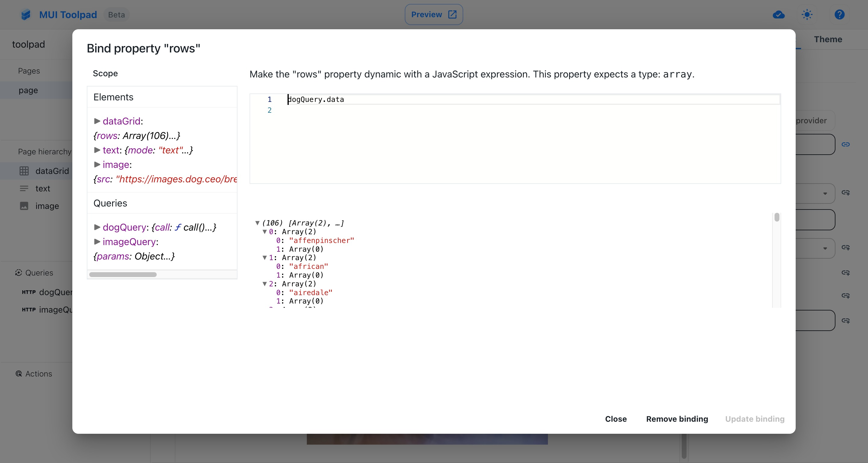Expand the dogQuery entry under Queries scope

(97, 228)
